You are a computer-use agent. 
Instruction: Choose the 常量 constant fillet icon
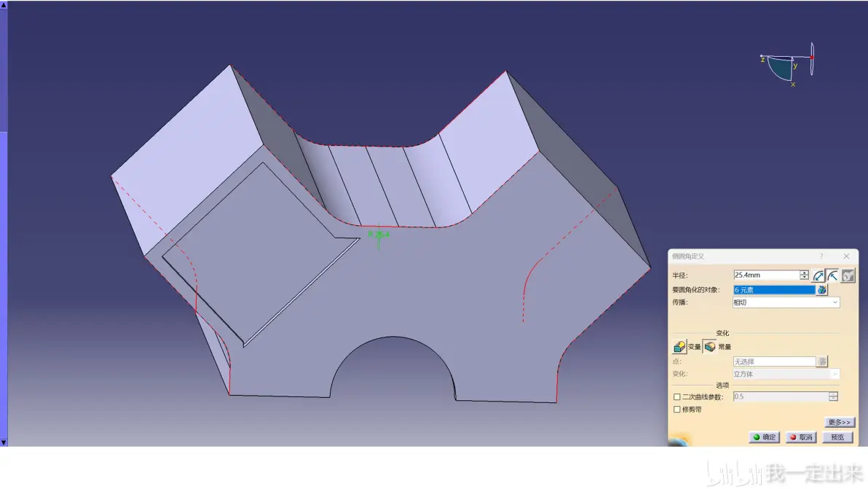[x=710, y=347]
